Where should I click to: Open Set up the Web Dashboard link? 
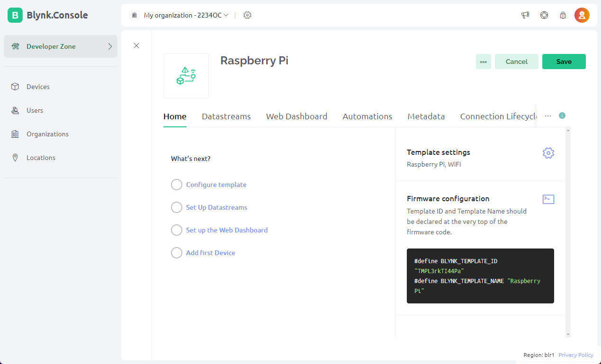click(227, 230)
